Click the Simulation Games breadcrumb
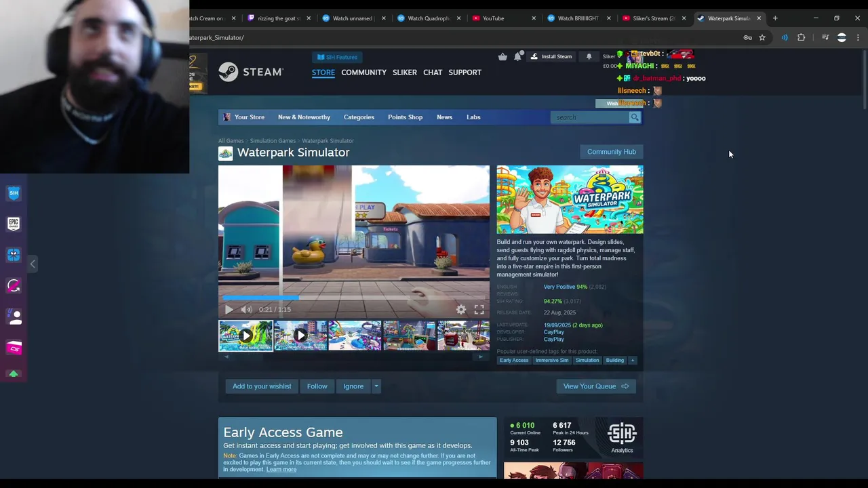This screenshot has width=868, height=488. (273, 141)
